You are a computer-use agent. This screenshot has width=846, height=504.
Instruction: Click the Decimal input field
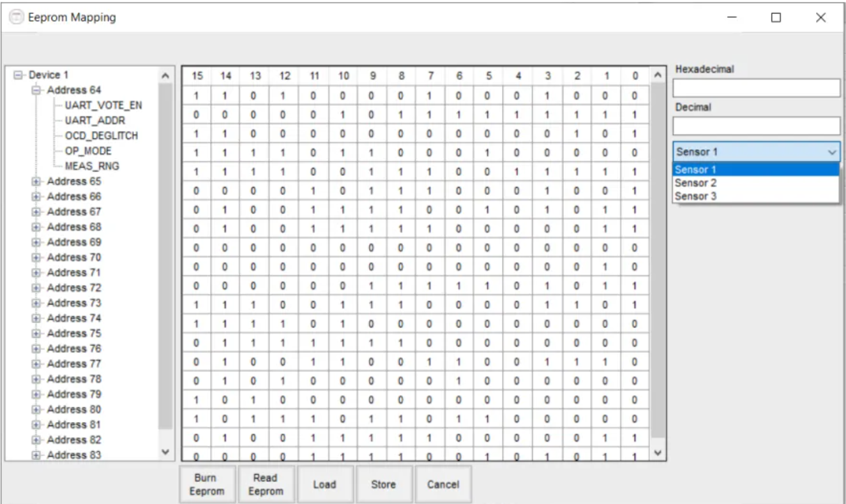click(756, 126)
